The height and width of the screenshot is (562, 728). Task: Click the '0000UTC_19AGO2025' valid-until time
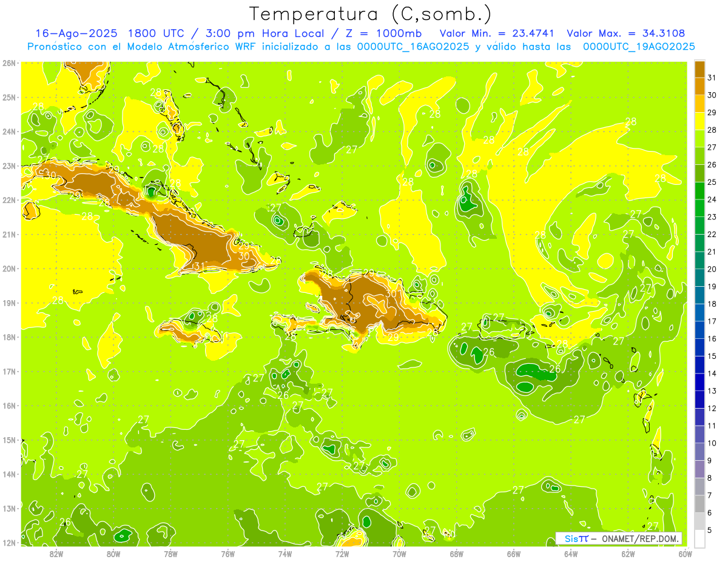(639, 47)
